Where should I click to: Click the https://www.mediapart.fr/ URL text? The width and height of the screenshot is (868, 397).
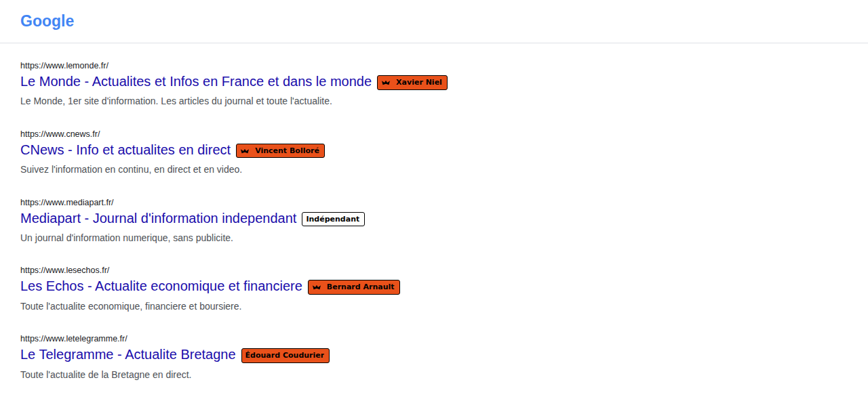(67, 203)
